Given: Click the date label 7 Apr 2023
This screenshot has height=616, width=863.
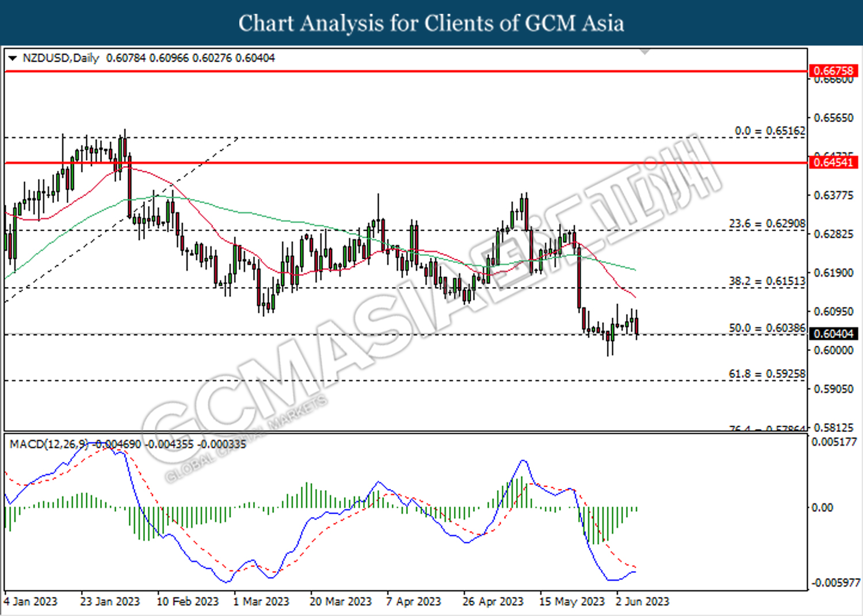Looking at the screenshot, I should (x=414, y=602).
